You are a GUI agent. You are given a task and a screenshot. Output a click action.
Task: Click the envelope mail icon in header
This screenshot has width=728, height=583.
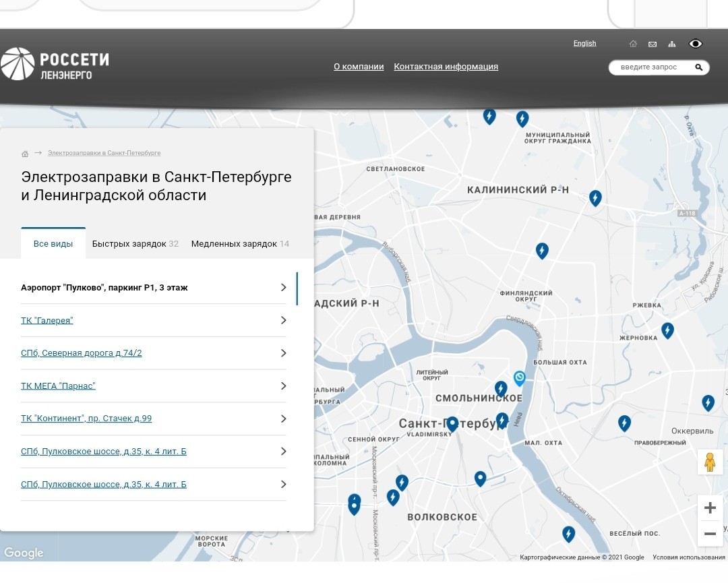[653, 44]
